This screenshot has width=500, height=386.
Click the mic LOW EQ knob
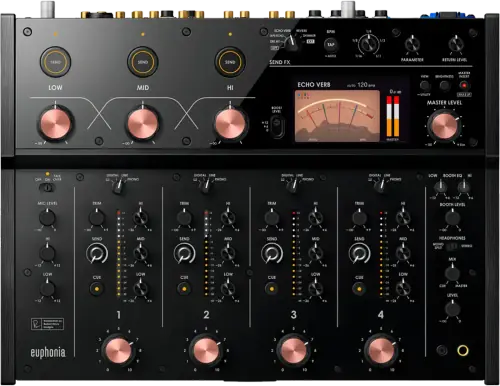[x=47, y=289]
